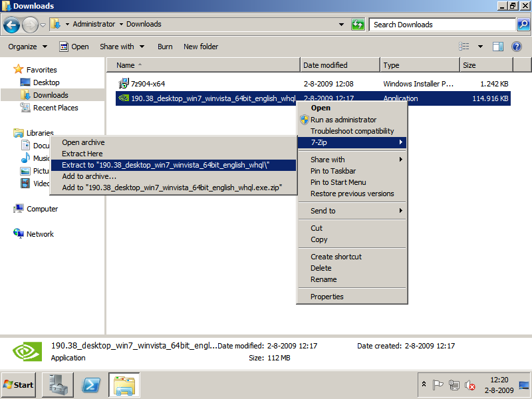Click New folder in toolbar

pyautogui.click(x=201, y=47)
